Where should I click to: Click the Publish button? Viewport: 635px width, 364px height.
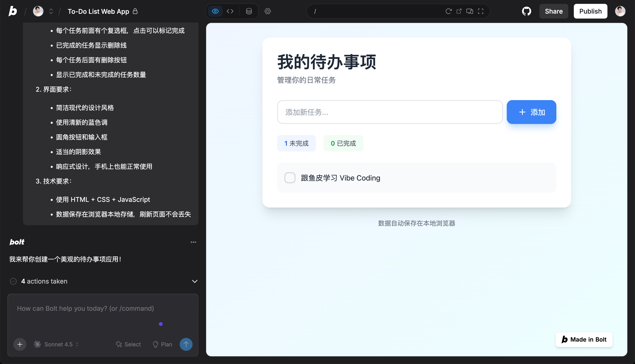tap(590, 11)
